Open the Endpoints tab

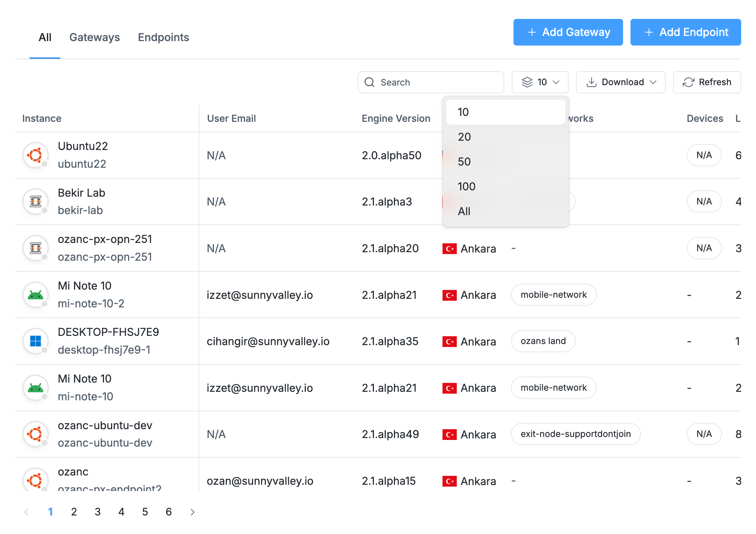click(163, 37)
